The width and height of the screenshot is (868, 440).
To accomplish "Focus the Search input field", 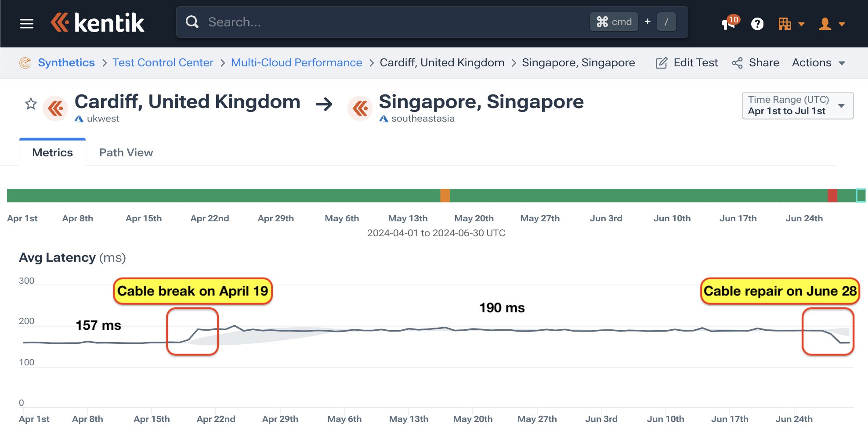I will 395,22.
